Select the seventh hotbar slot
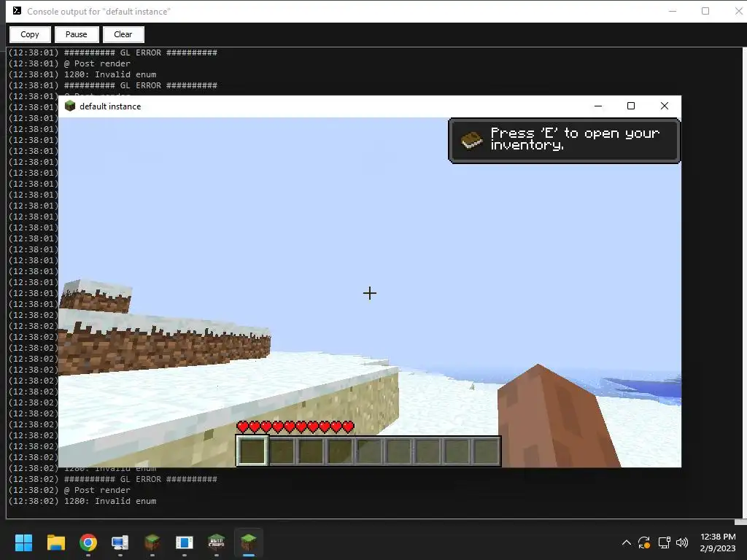The image size is (747, 560). (x=427, y=451)
